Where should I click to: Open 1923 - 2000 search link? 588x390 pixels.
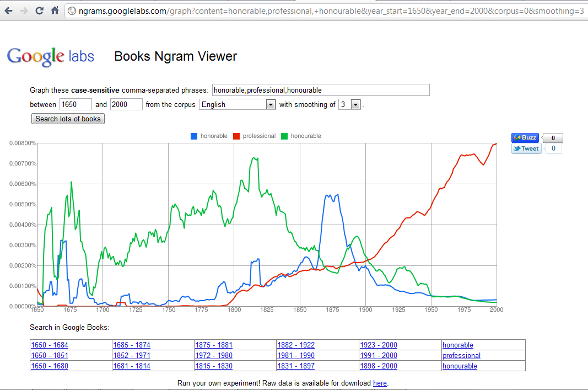[x=379, y=345]
